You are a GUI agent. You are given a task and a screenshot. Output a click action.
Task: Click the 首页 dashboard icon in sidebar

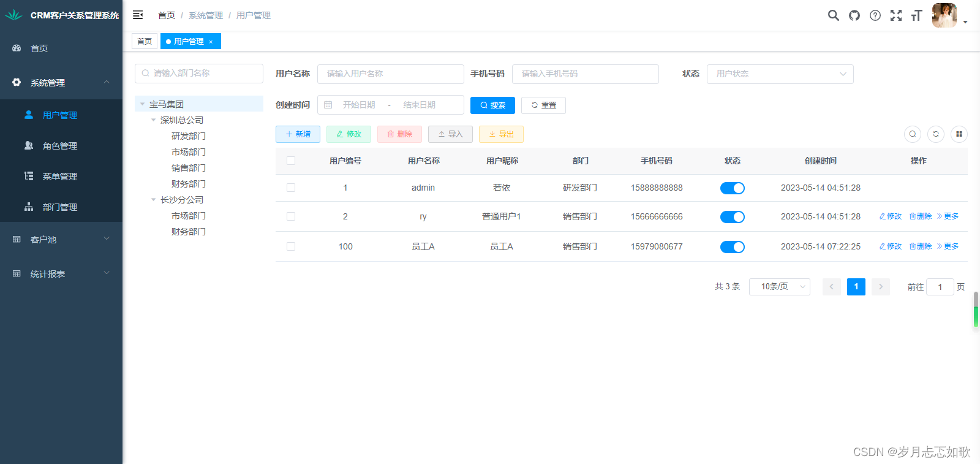[17, 48]
